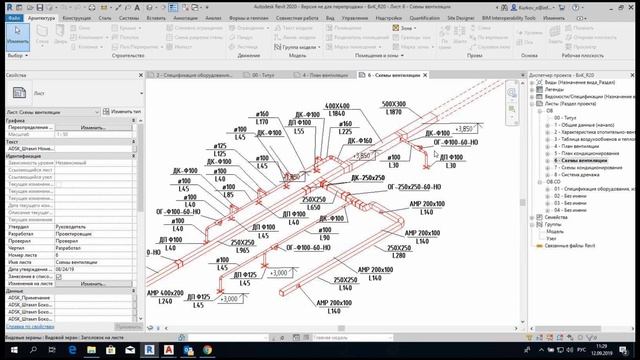640x360 pixels.
Task: Click the 'Изменить тип' button
Action: click(x=122, y=111)
